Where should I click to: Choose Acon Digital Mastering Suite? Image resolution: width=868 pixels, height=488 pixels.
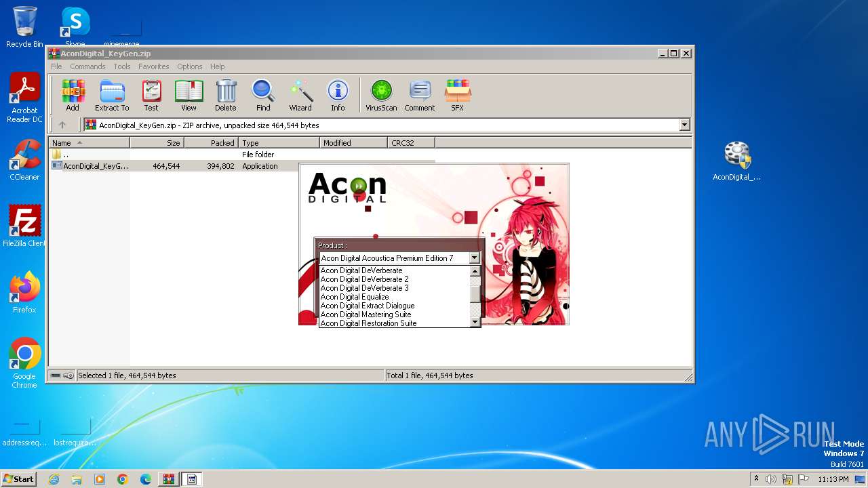tap(394, 314)
